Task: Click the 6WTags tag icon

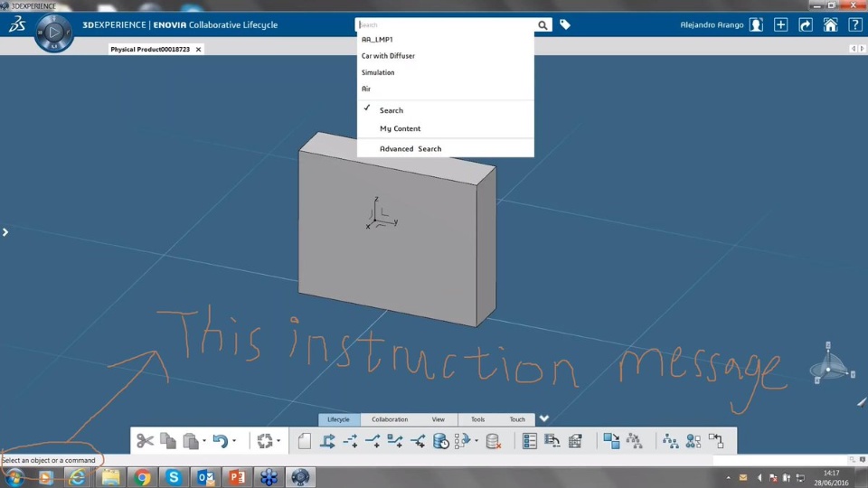Action: (x=564, y=24)
